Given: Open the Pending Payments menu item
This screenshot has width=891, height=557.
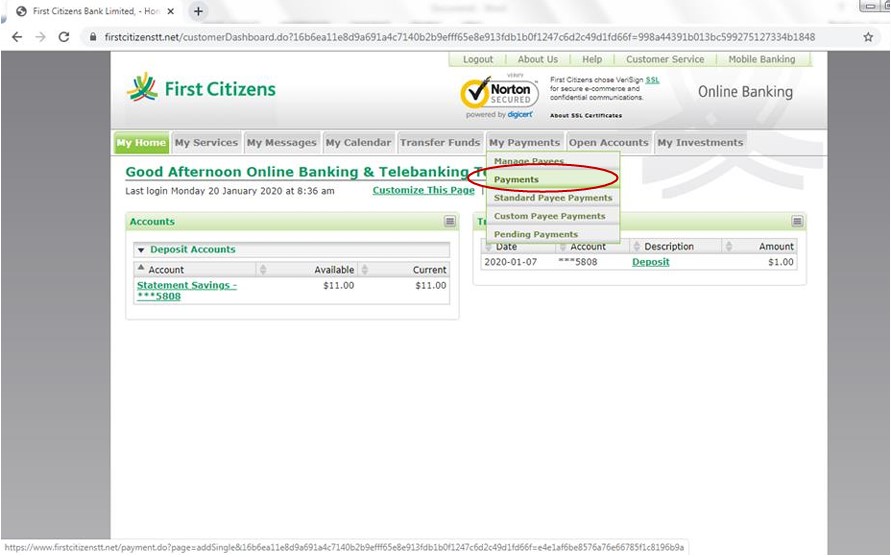Looking at the screenshot, I should click(535, 234).
